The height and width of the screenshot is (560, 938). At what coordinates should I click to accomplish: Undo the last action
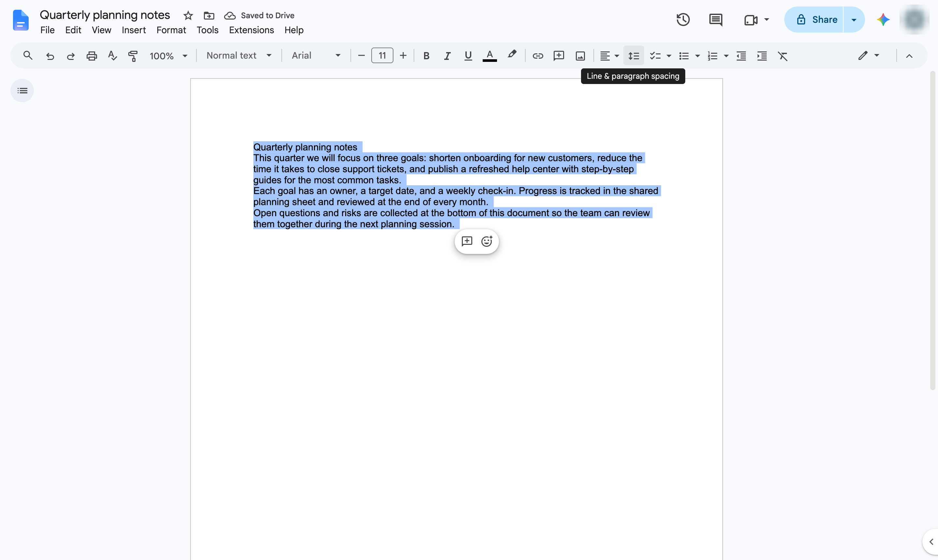(50, 56)
